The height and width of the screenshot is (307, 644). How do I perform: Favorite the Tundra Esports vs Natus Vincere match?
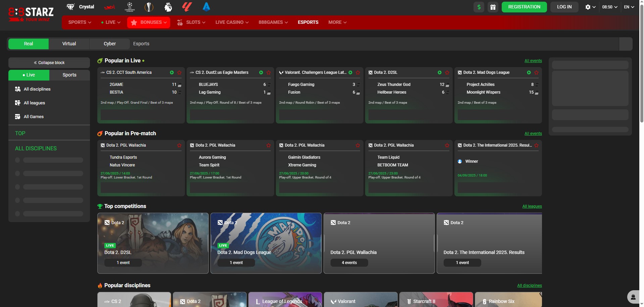pyautogui.click(x=179, y=145)
